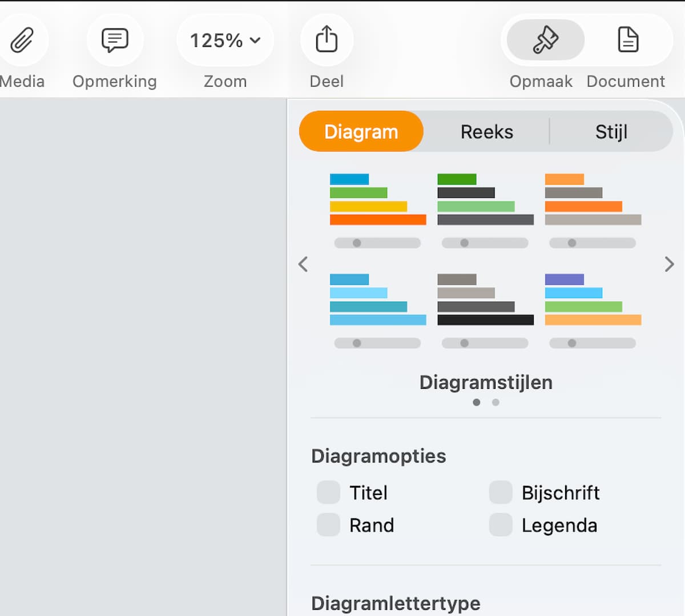Open the Deel share icon
The image size is (685, 616).
pos(327,40)
